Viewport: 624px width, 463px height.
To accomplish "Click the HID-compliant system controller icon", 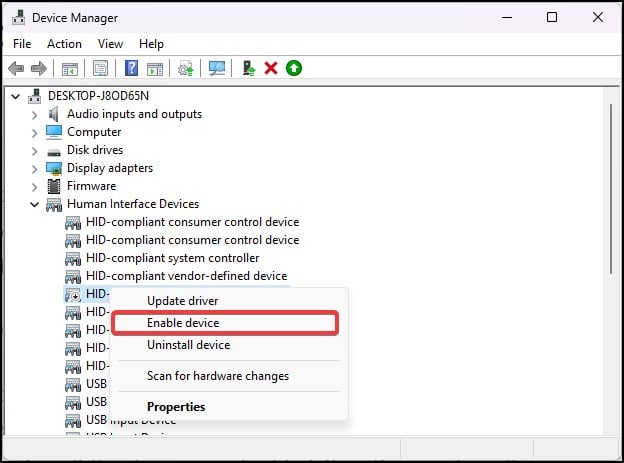I will 73,259.
